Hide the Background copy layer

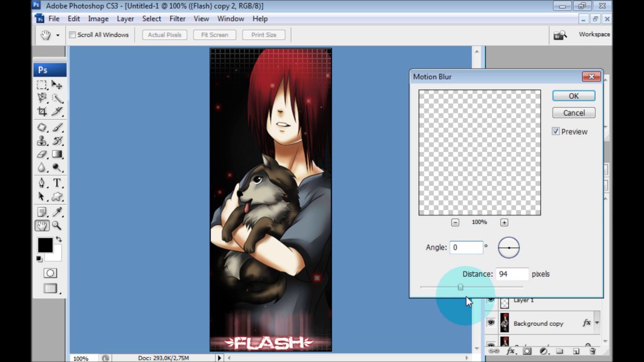491,323
